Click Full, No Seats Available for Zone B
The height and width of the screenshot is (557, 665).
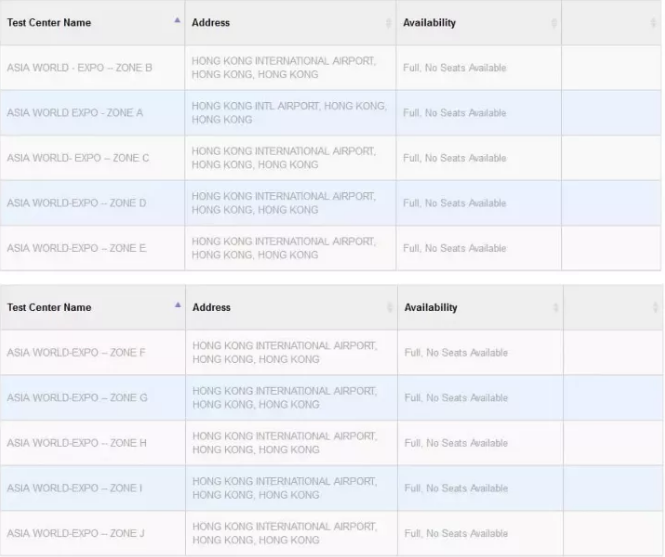pos(455,68)
